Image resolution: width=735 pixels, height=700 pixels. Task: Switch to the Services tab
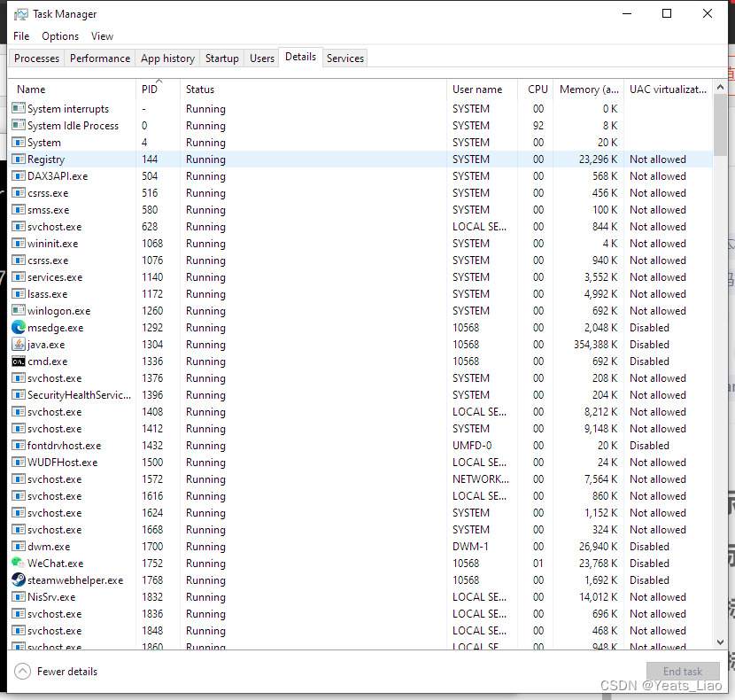344,58
